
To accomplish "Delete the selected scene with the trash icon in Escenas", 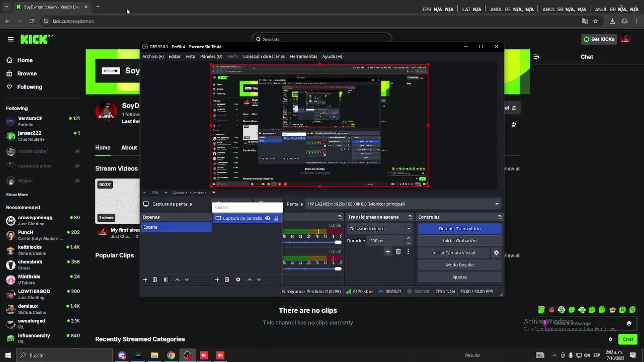I will 155,280.
